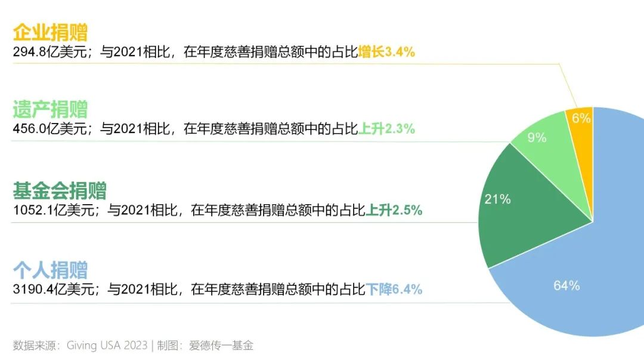Viewport: 644px width, 363px height.
Task: Click the 294.8亿美元 amount text
Action: pyautogui.click(x=49, y=52)
